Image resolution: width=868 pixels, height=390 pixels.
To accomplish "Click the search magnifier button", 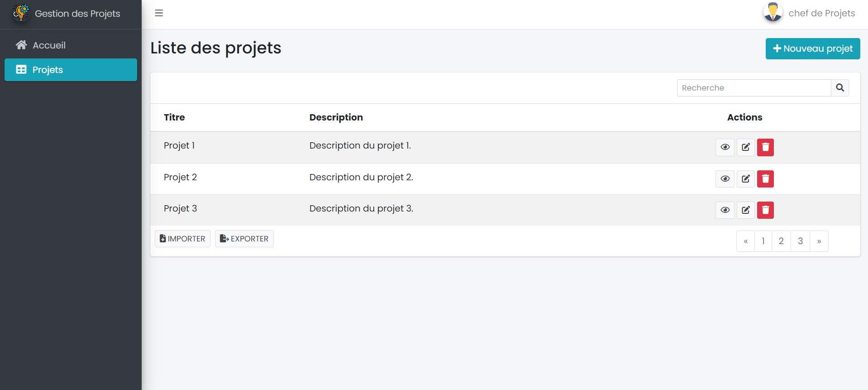I will (x=840, y=88).
